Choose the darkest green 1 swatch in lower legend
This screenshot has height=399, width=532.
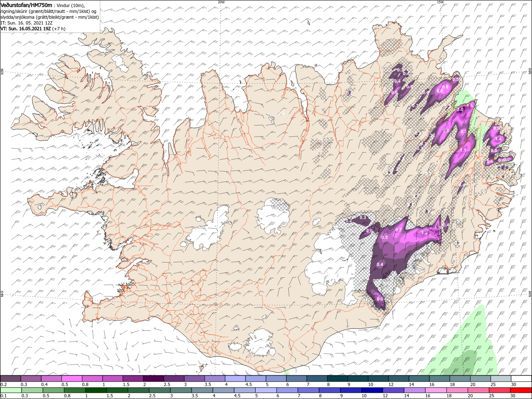(96, 390)
